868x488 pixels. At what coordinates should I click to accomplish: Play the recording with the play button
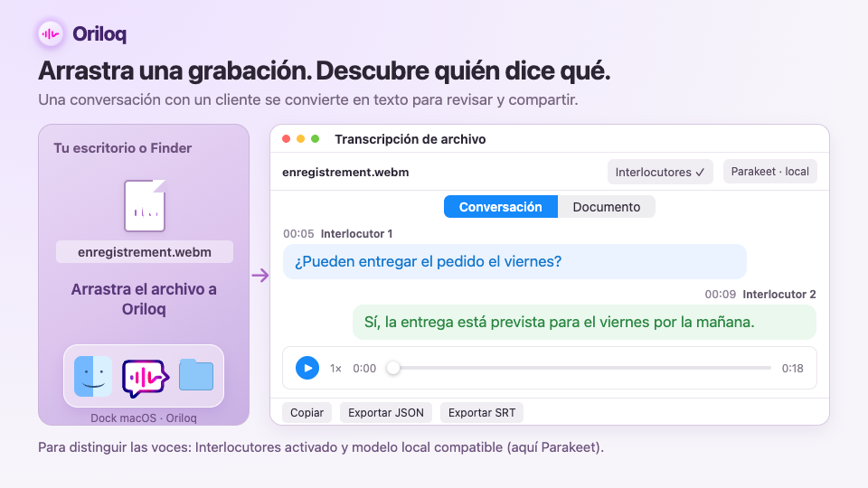click(307, 368)
